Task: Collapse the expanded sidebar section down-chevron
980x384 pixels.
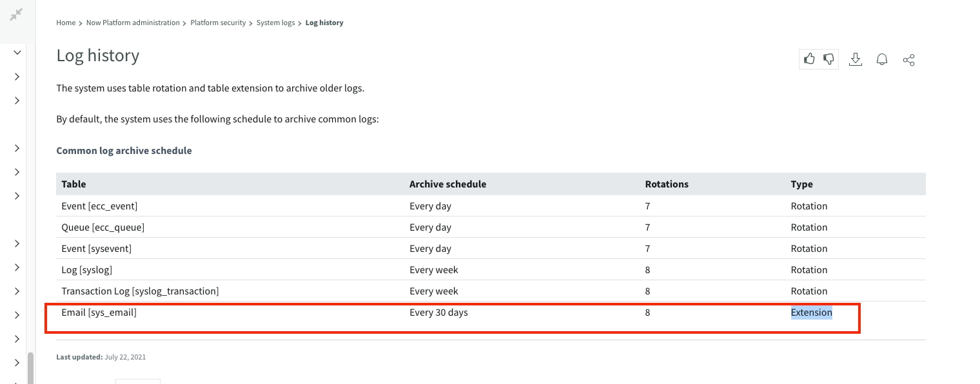Action: tap(17, 52)
